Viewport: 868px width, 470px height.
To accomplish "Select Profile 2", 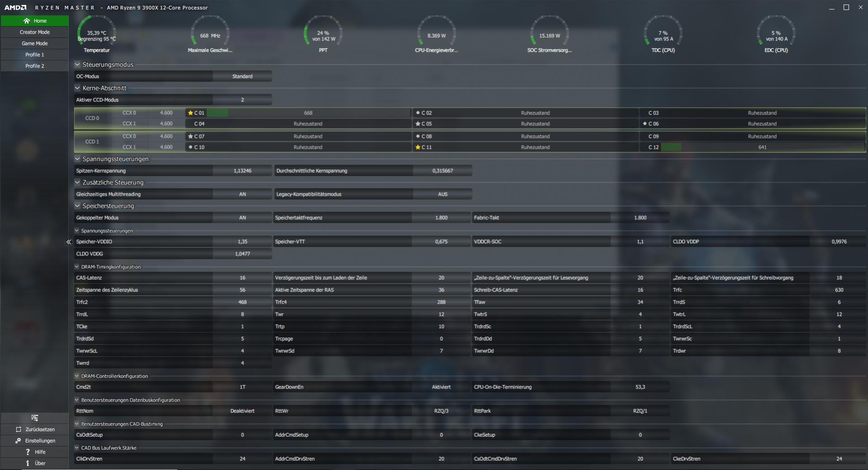I will point(35,66).
